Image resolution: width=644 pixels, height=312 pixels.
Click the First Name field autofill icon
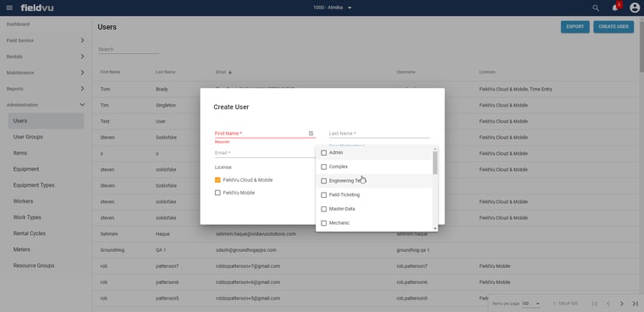click(x=311, y=134)
